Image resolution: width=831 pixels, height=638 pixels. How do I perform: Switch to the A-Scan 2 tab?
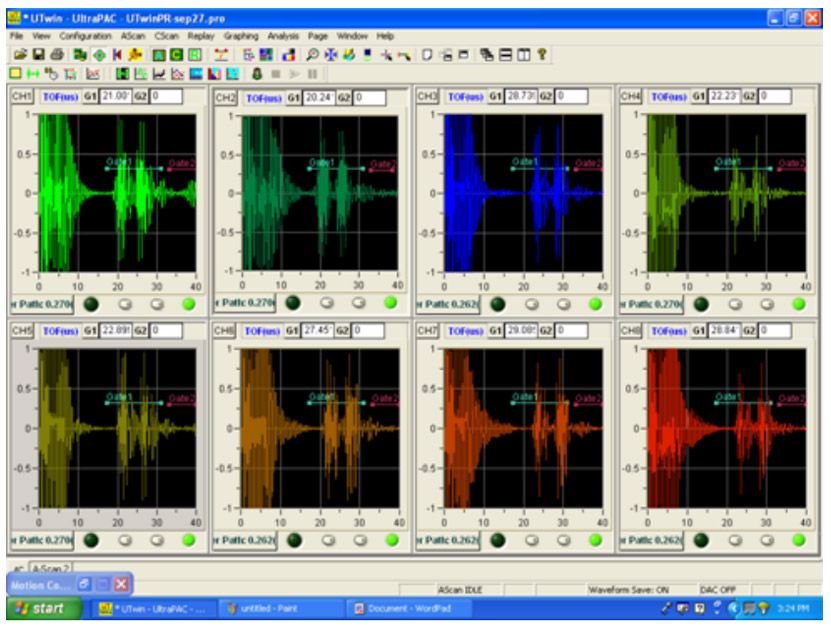click(48, 568)
